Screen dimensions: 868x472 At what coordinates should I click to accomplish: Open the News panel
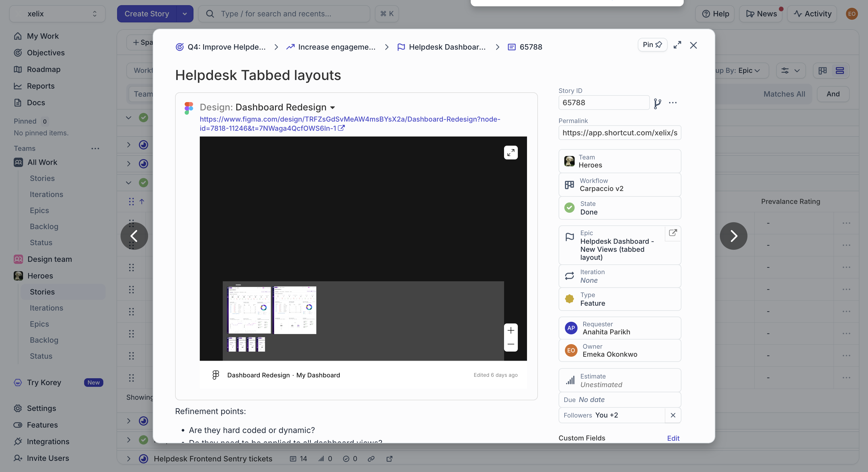761,14
